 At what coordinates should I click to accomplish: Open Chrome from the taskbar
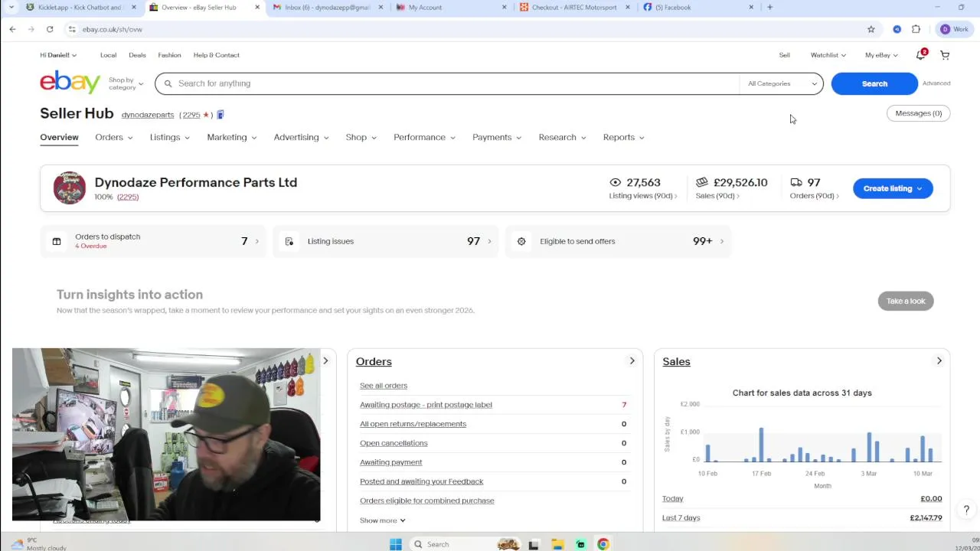click(x=603, y=544)
